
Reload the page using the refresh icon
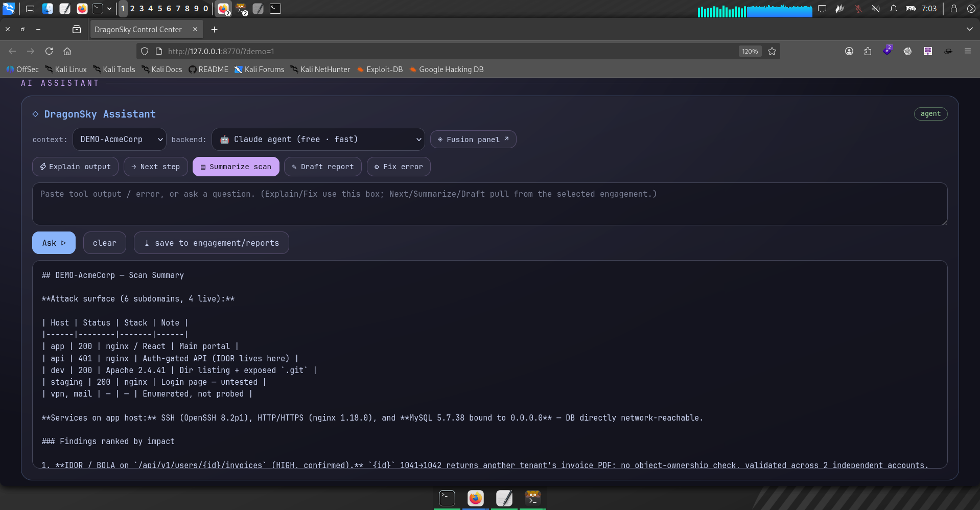[49, 51]
